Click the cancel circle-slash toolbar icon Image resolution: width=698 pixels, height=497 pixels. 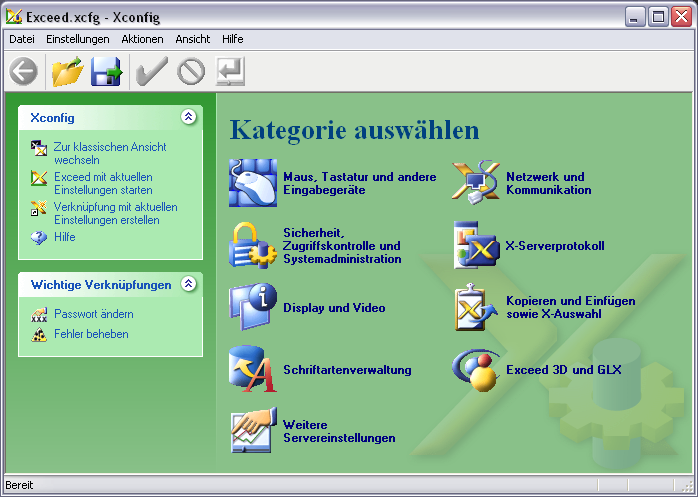tap(191, 71)
